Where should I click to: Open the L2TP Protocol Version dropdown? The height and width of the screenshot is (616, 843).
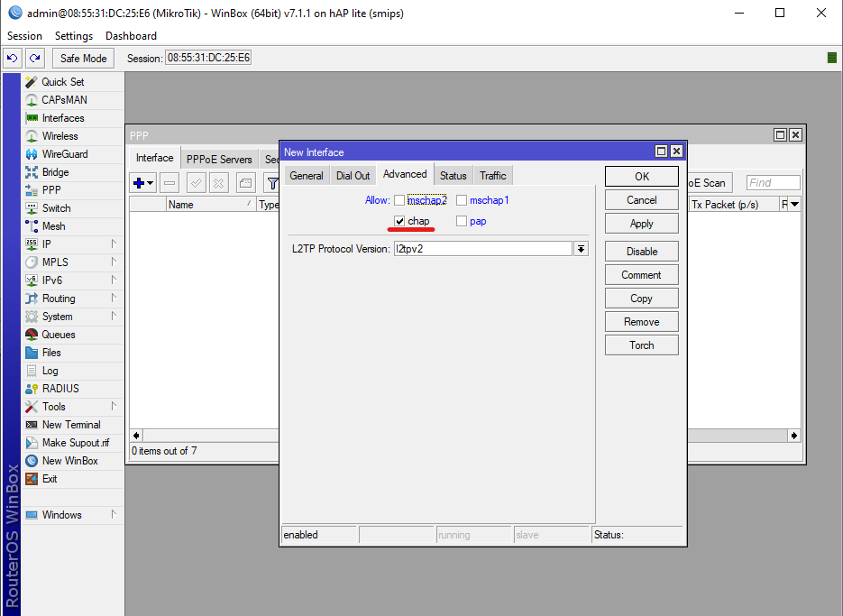(581, 249)
